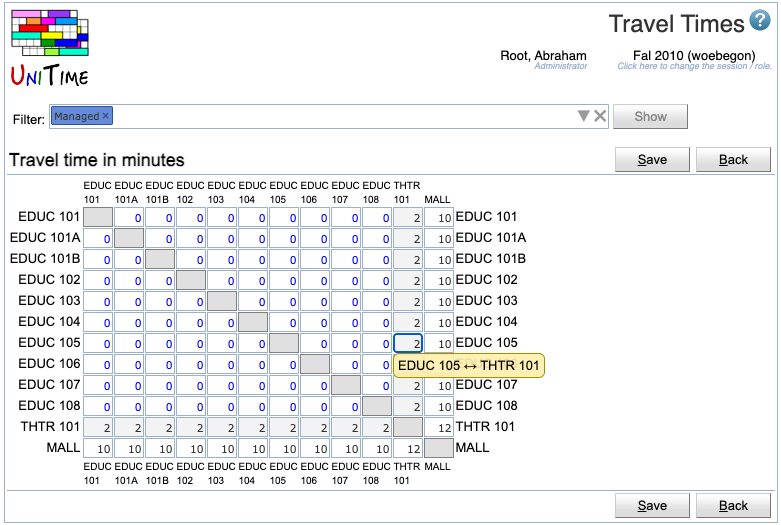This screenshot has height=525, width=781.
Task: Click the Administrator role label
Action: 560,66
